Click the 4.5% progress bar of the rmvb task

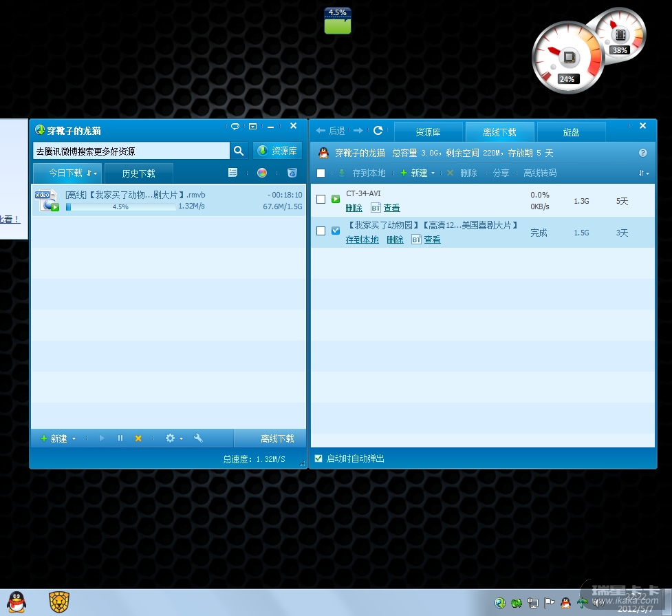click(x=120, y=206)
